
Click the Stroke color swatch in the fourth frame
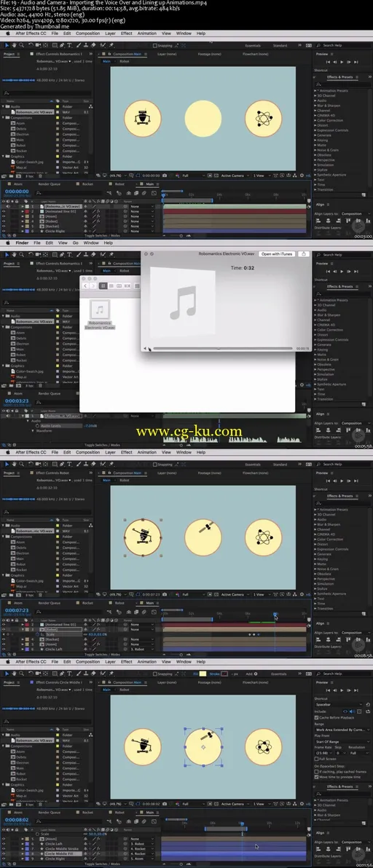pos(224,674)
